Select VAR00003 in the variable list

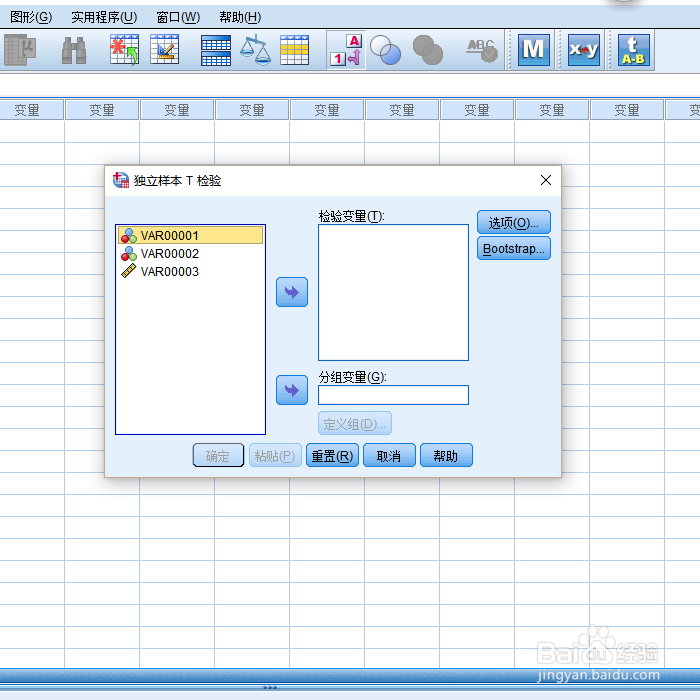click(x=191, y=271)
